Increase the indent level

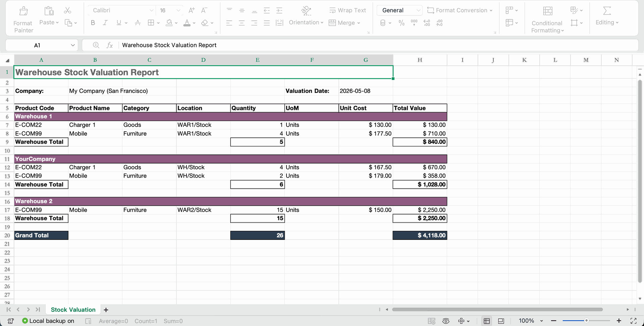coord(279,10)
